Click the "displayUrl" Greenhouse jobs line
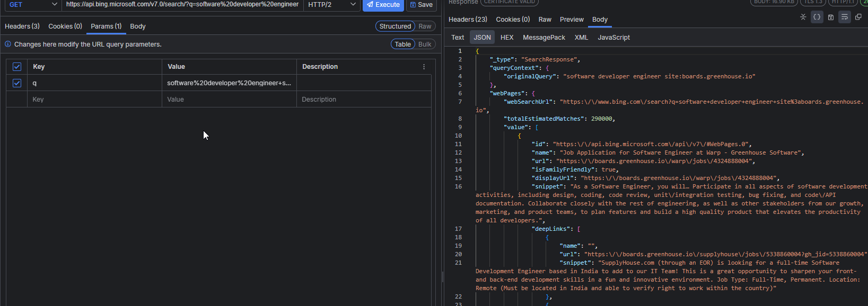868x306 pixels. click(655, 178)
